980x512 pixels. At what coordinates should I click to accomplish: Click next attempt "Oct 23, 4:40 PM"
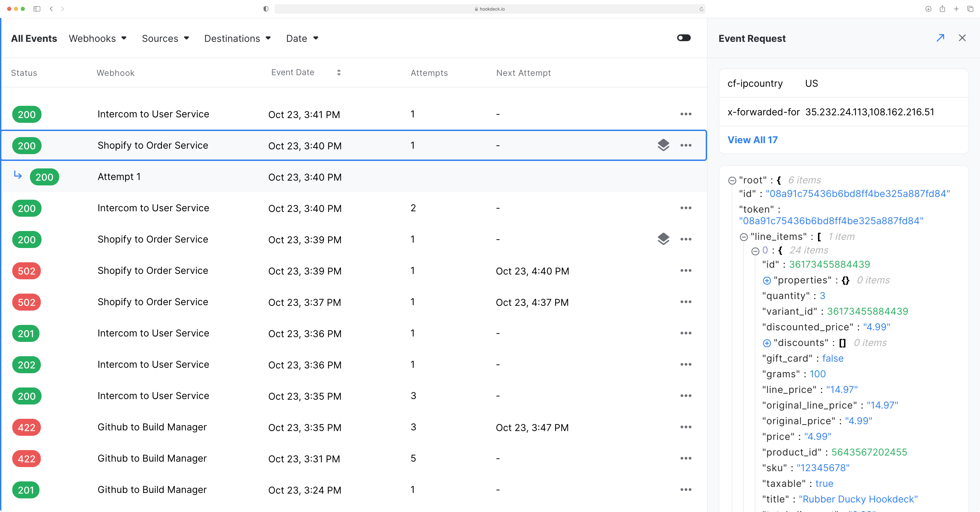tap(532, 271)
